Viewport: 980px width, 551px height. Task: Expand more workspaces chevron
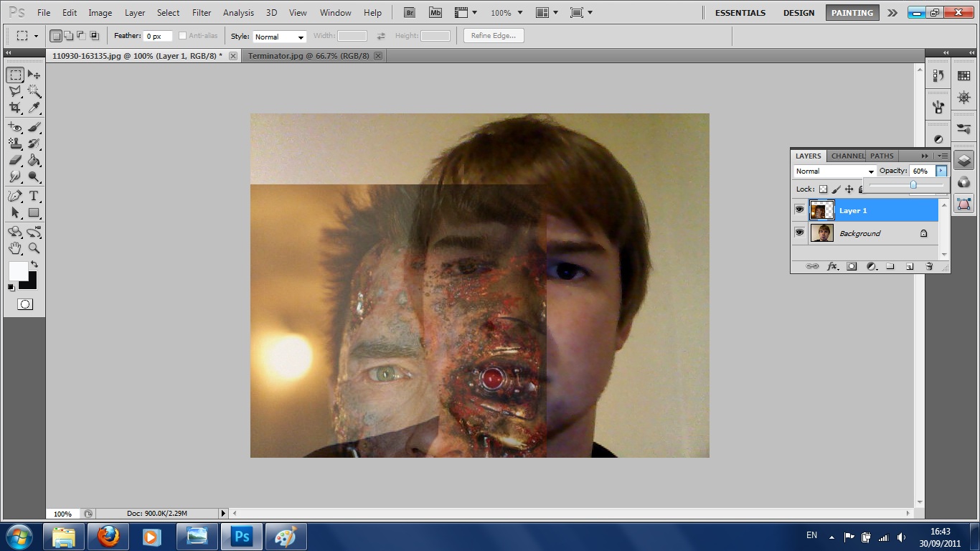[x=892, y=13]
